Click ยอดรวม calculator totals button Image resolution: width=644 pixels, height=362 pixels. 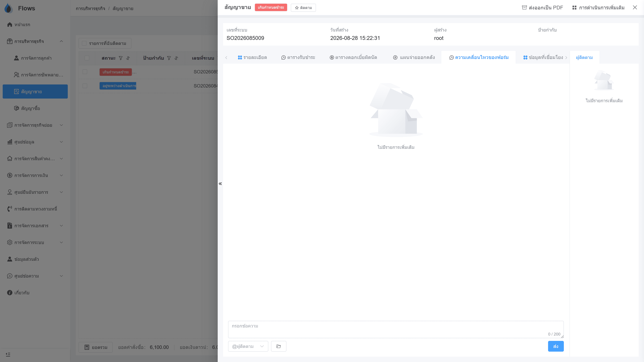click(x=95, y=347)
